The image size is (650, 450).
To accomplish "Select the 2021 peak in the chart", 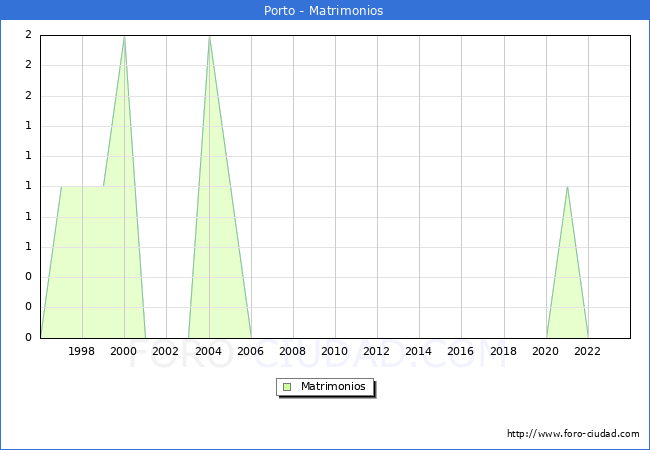I will click(567, 187).
